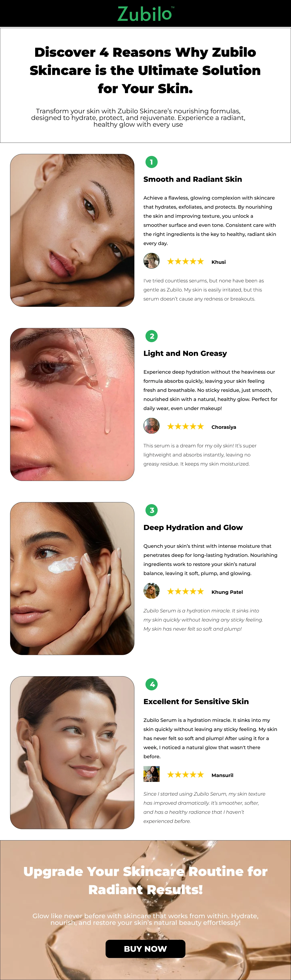Click the Zubilo logo in header
The height and width of the screenshot is (980, 291).
tap(146, 14)
